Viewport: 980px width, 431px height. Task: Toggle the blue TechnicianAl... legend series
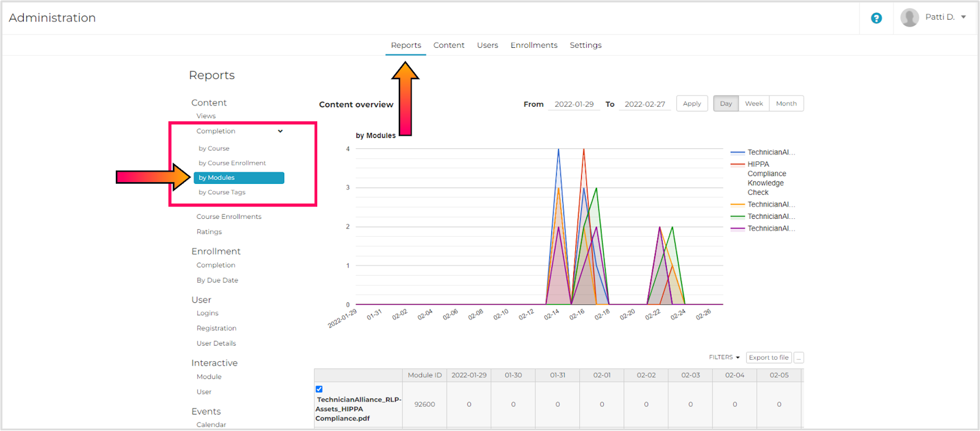pyautogui.click(x=763, y=153)
